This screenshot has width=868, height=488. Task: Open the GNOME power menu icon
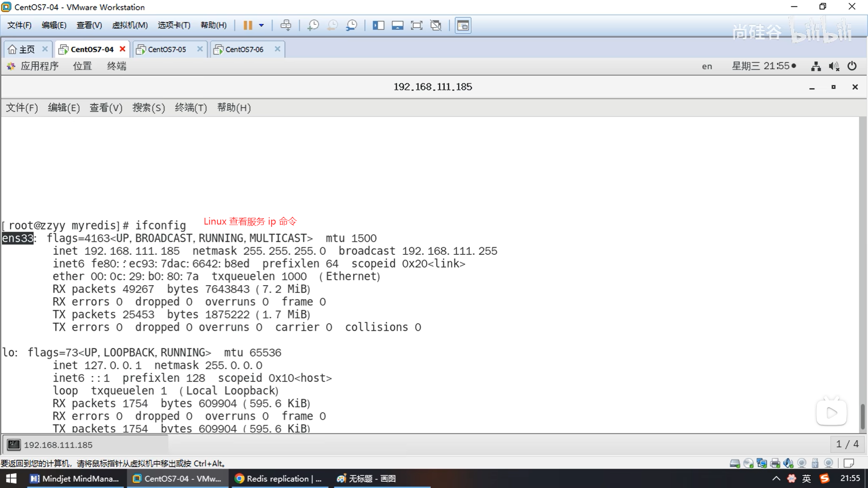[852, 66]
